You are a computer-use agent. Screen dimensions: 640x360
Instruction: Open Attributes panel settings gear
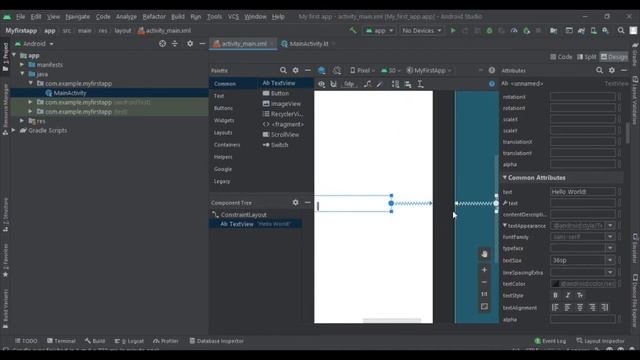tap(611, 70)
